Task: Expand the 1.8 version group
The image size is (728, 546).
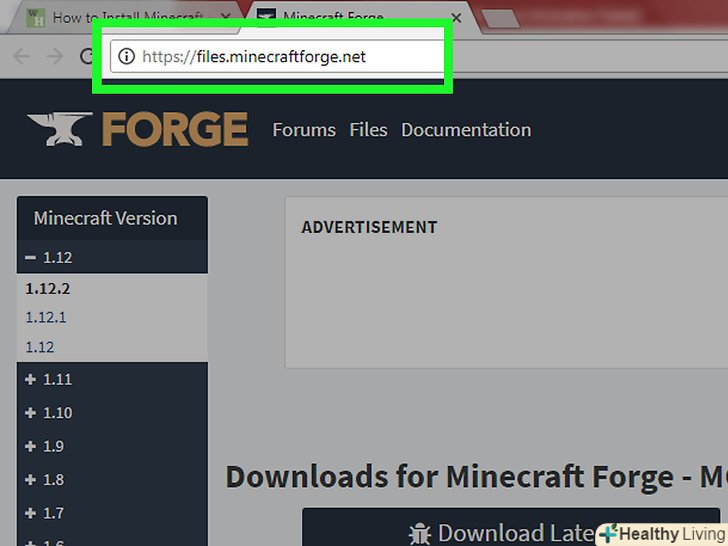Action: point(112,480)
